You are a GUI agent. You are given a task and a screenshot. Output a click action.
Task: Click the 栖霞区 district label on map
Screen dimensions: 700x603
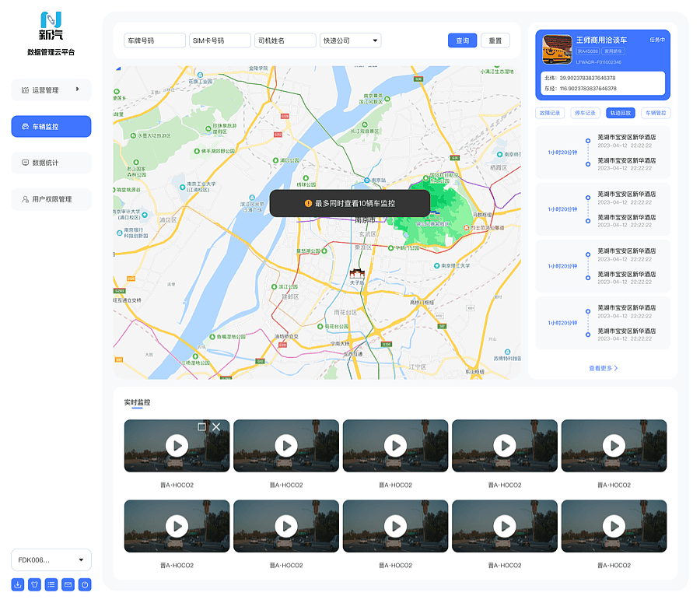(499, 168)
